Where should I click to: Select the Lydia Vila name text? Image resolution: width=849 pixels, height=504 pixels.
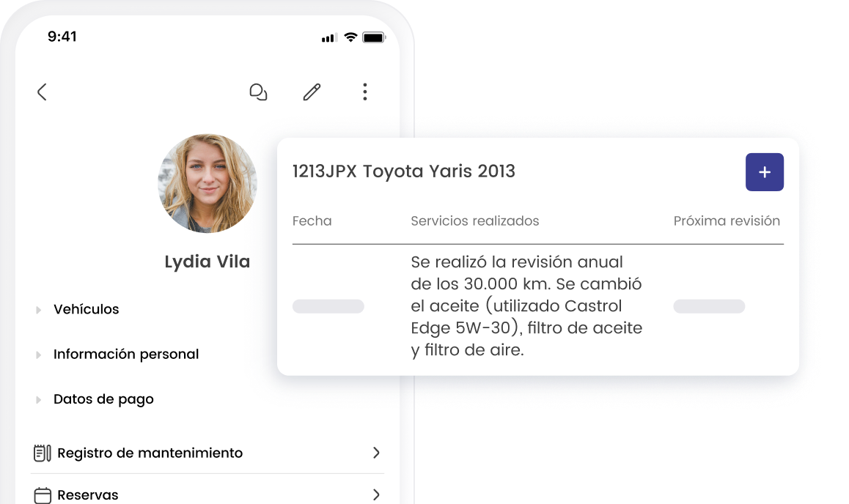click(x=207, y=262)
